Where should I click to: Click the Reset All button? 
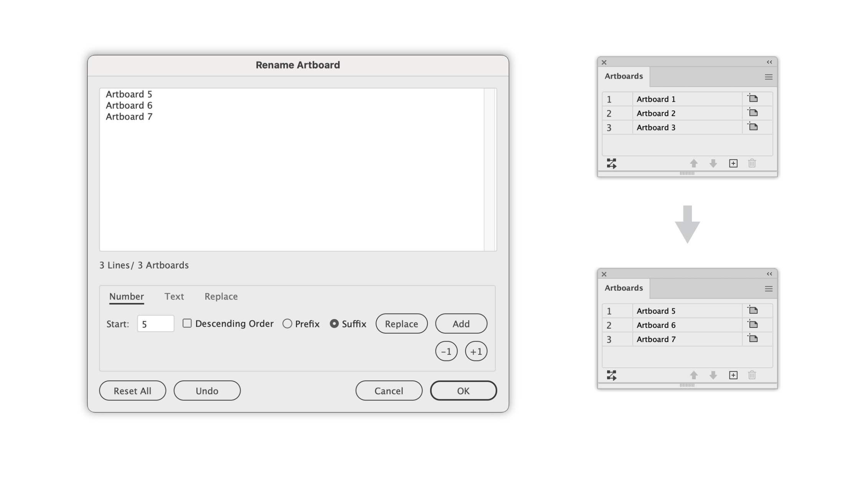click(132, 390)
